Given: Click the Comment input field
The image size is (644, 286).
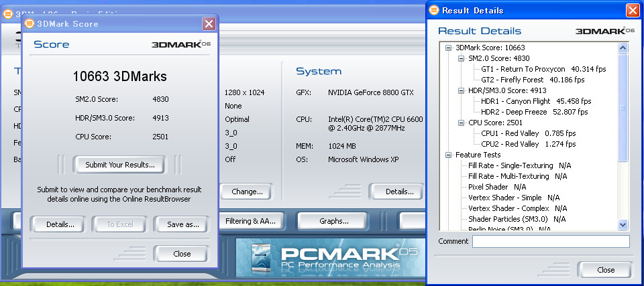Looking at the screenshot, I should click(x=551, y=241).
